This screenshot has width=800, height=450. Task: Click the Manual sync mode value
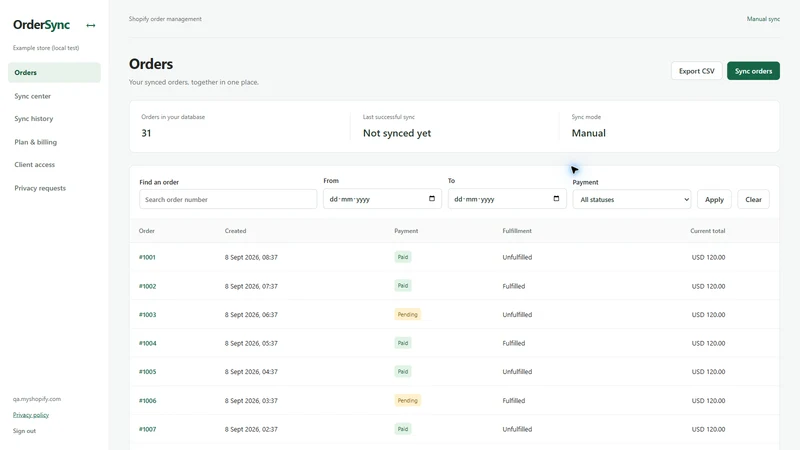click(588, 133)
